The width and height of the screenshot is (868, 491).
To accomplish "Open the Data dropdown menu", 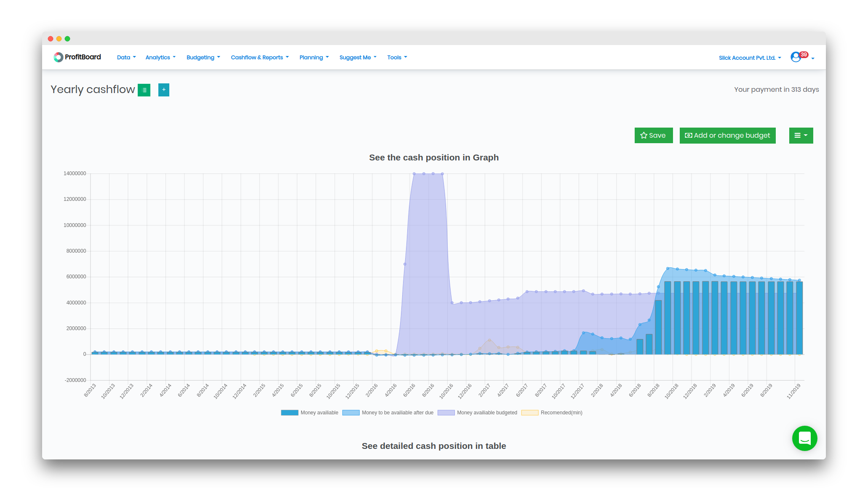I will coord(126,58).
